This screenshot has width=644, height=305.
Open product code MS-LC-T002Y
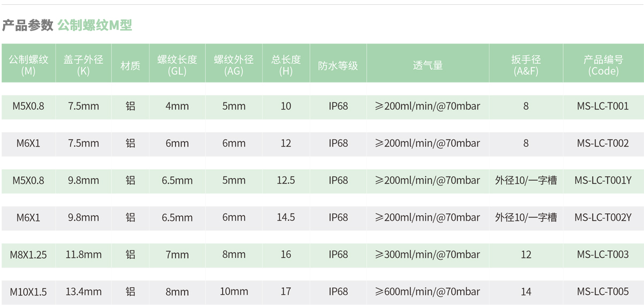coord(603,218)
